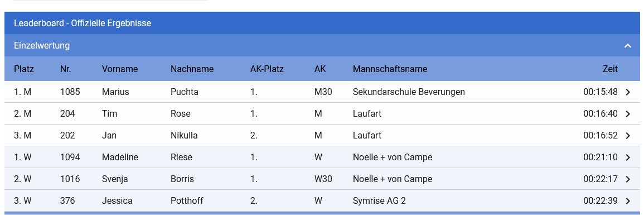The height and width of the screenshot is (215, 644).
Task: Select the Zeit column header
Action: pos(610,69)
